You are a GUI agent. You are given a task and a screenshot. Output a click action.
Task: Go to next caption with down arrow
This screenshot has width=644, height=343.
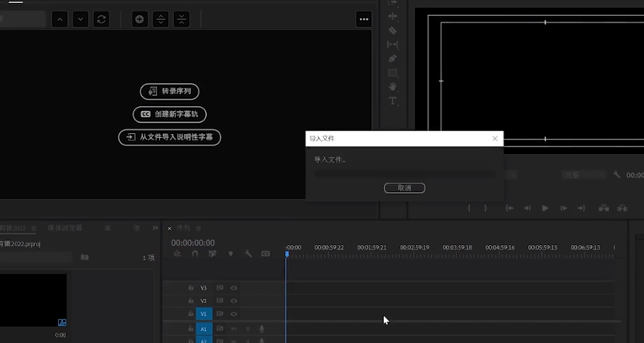pyautogui.click(x=81, y=19)
